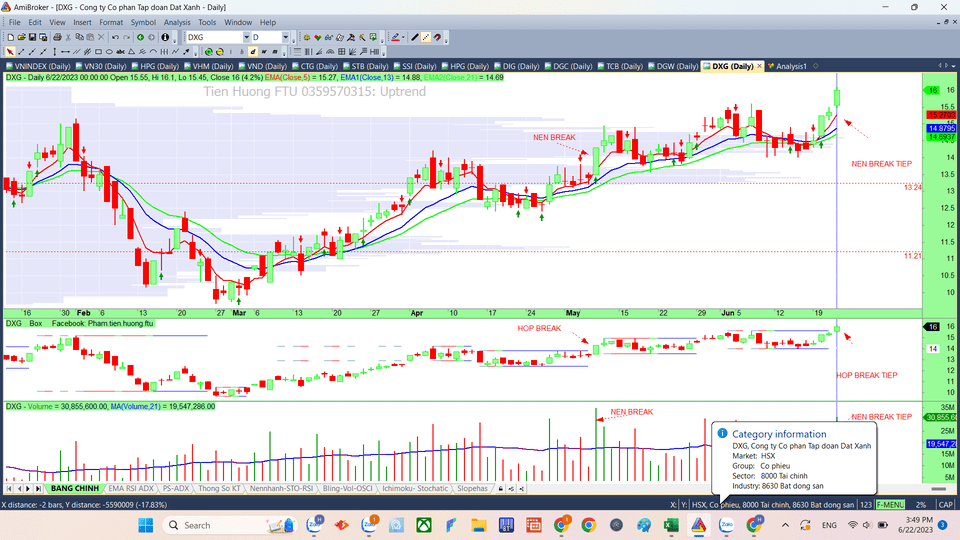This screenshot has height=540, width=960.
Task: Click the Save icon in toolbar
Action: [32, 37]
